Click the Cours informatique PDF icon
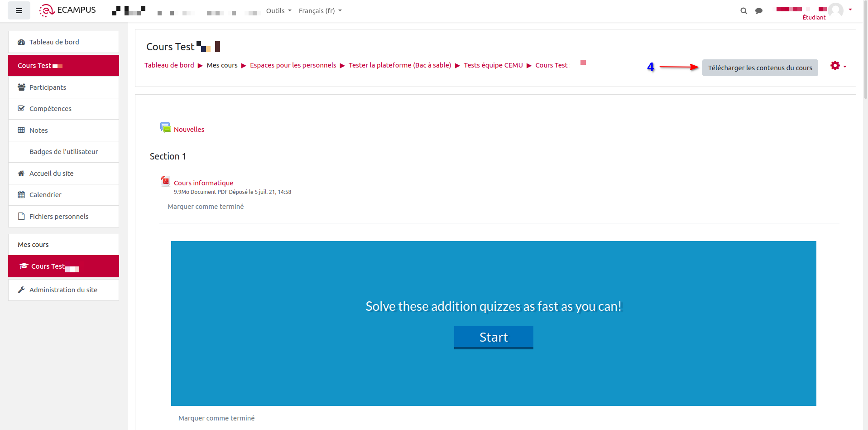Viewport: 868px width, 430px height. (x=165, y=181)
